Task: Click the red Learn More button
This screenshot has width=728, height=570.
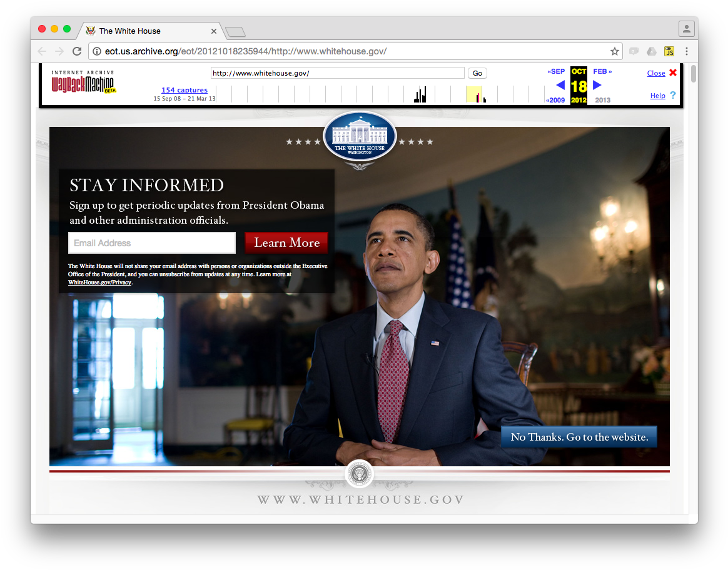Action: 286,242
